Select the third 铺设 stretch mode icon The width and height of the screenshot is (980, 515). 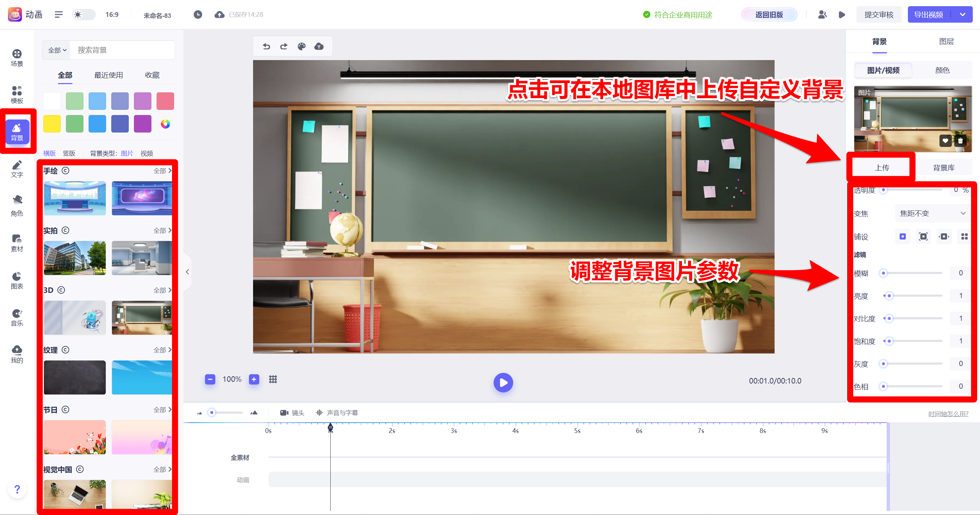click(x=944, y=237)
